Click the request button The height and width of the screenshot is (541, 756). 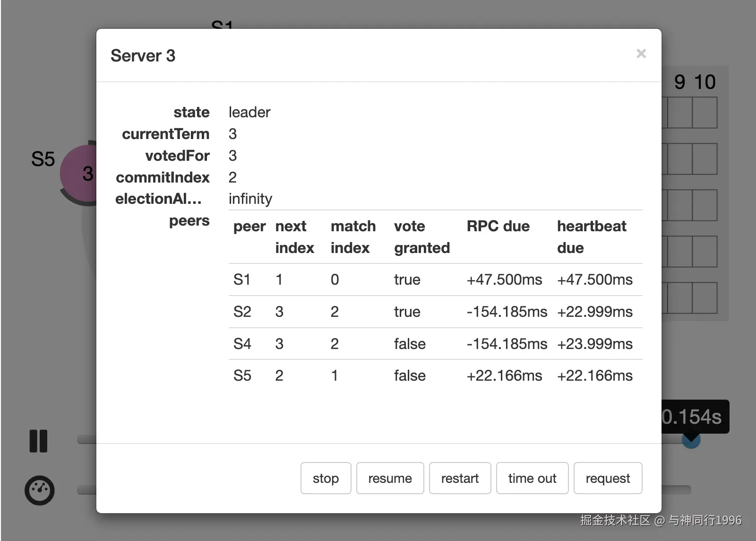click(608, 478)
